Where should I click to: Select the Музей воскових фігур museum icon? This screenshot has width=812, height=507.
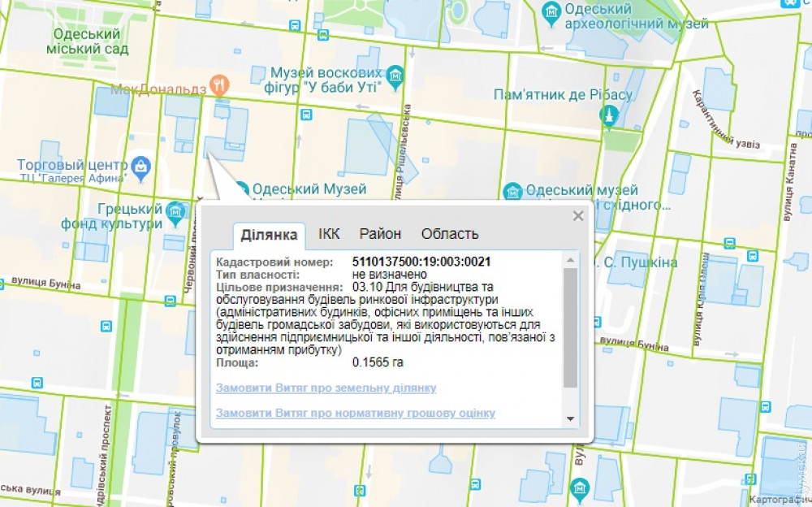tap(395, 76)
